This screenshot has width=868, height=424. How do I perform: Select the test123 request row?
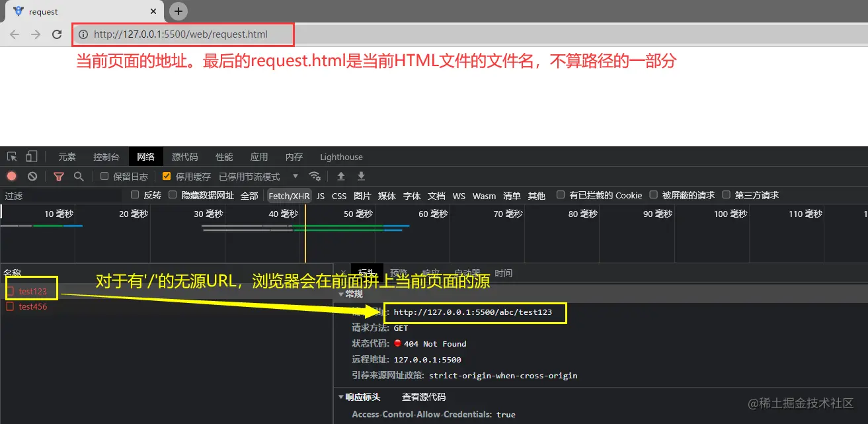point(166,291)
